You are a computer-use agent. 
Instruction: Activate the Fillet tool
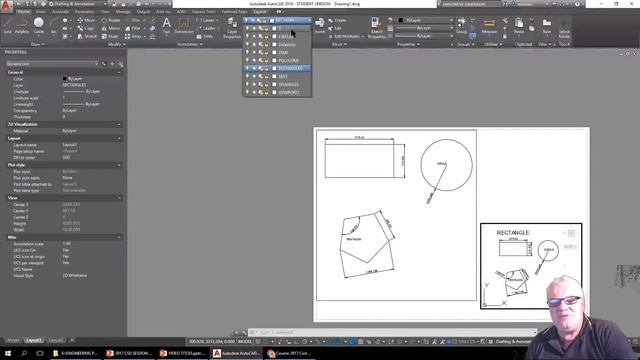[132, 28]
